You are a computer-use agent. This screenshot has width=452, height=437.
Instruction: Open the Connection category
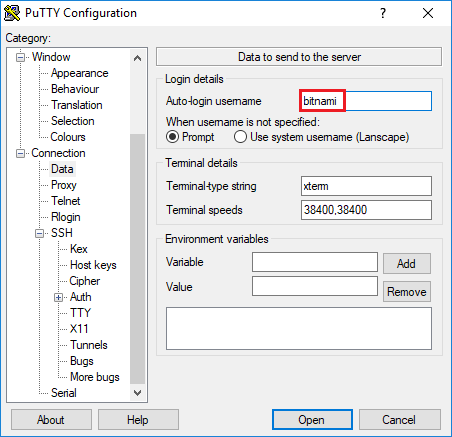58,153
